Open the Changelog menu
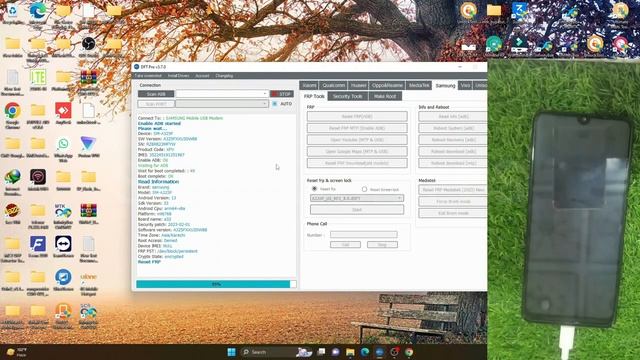Image resolution: width=640 pixels, height=360 pixels. [224, 76]
